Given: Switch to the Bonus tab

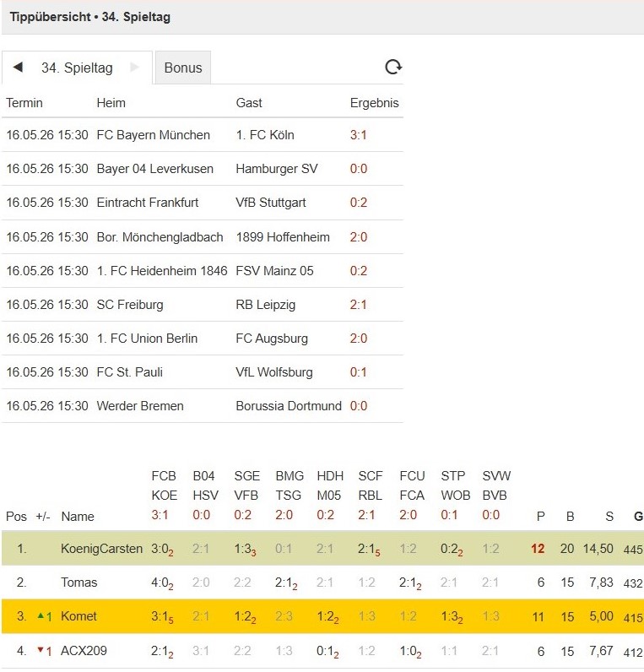Looking at the screenshot, I should (183, 68).
